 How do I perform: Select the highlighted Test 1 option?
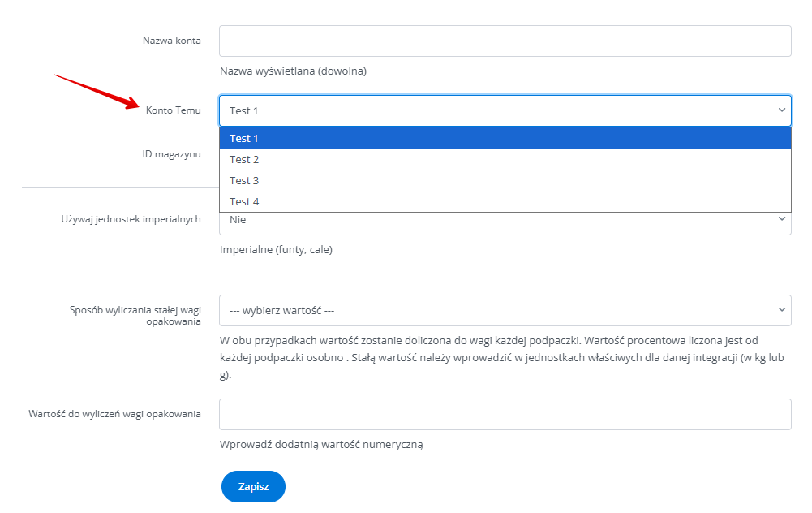[x=505, y=138]
